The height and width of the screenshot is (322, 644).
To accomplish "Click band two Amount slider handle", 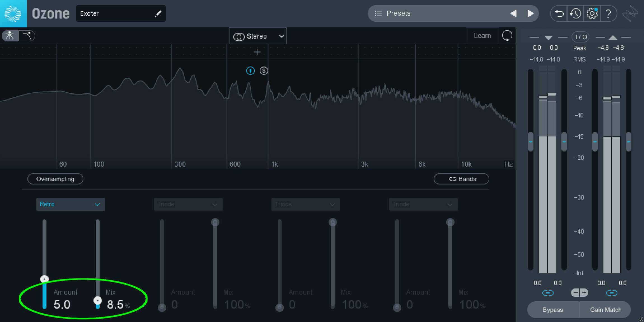I will click(x=162, y=307).
